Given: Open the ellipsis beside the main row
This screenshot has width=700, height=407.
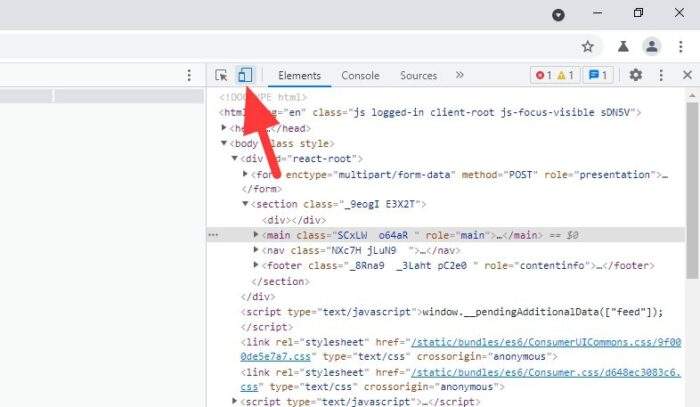Looking at the screenshot, I should pyautogui.click(x=213, y=235).
